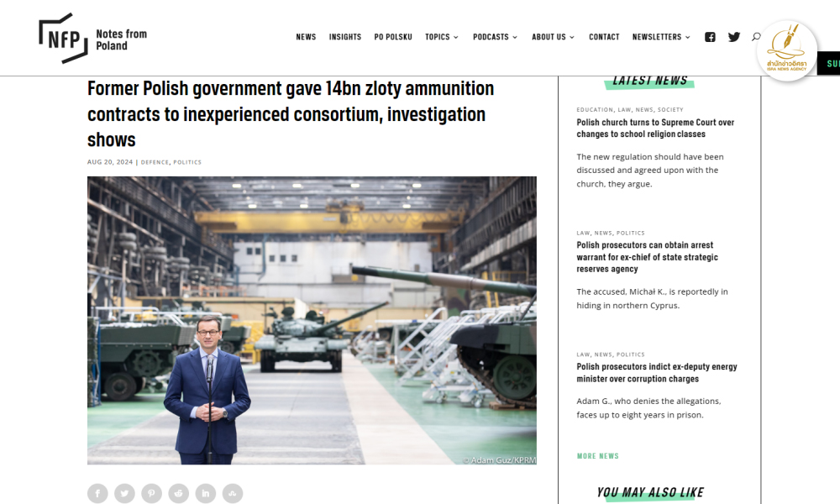Expand the Topics dropdown menu
The width and height of the screenshot is (840, 504).
click(x=441, y=37)
